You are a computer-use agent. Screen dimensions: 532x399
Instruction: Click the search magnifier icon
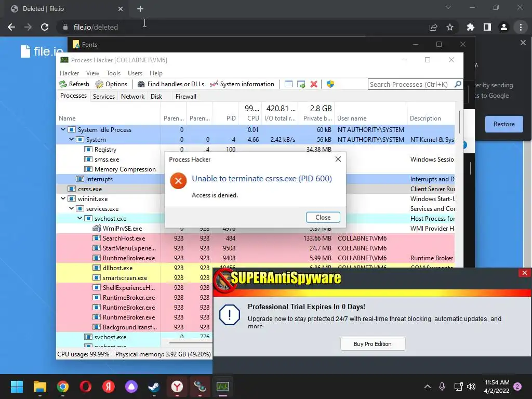coord(458,84)
